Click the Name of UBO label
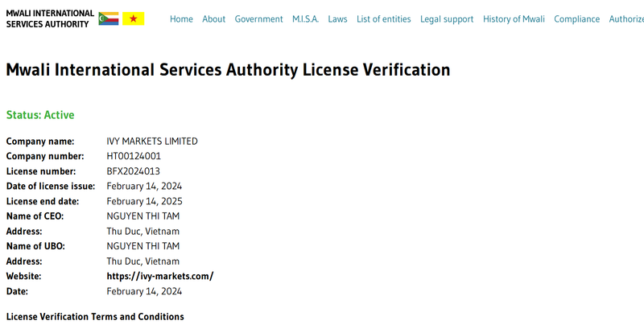Viewport: 644px width, 333px height. point(35,246)
